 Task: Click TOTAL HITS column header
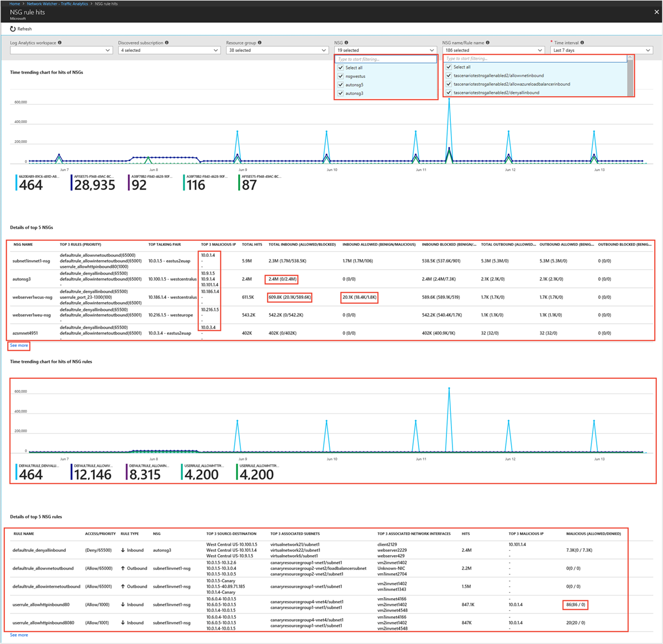point(252,245)
